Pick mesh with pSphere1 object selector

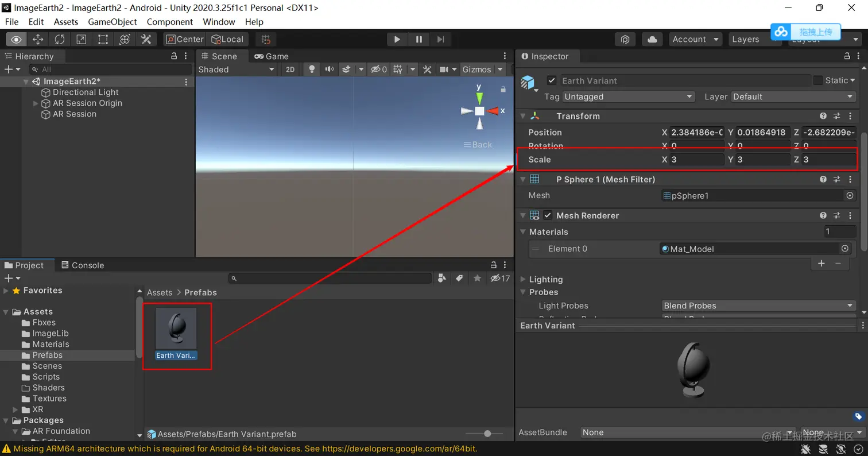pyautogui.click(x=850, y=196)
